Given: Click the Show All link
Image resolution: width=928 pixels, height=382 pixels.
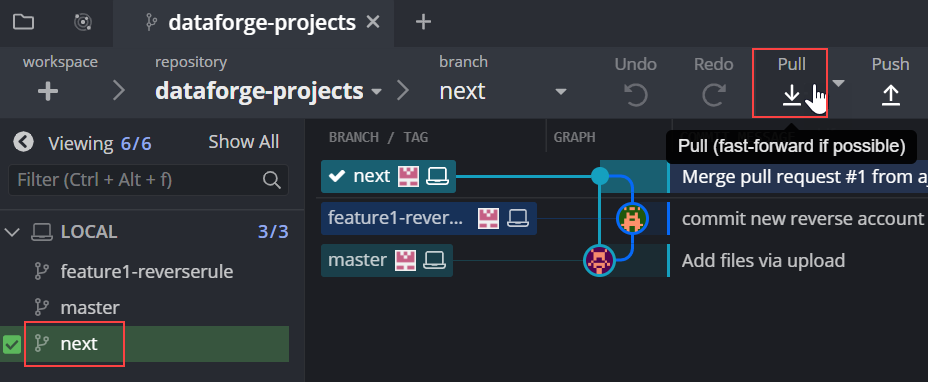Looking at the screenshot, I should click(243, 142).
